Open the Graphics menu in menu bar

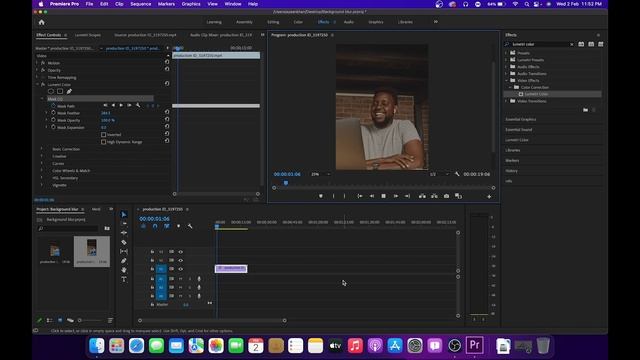click(191, 4)
